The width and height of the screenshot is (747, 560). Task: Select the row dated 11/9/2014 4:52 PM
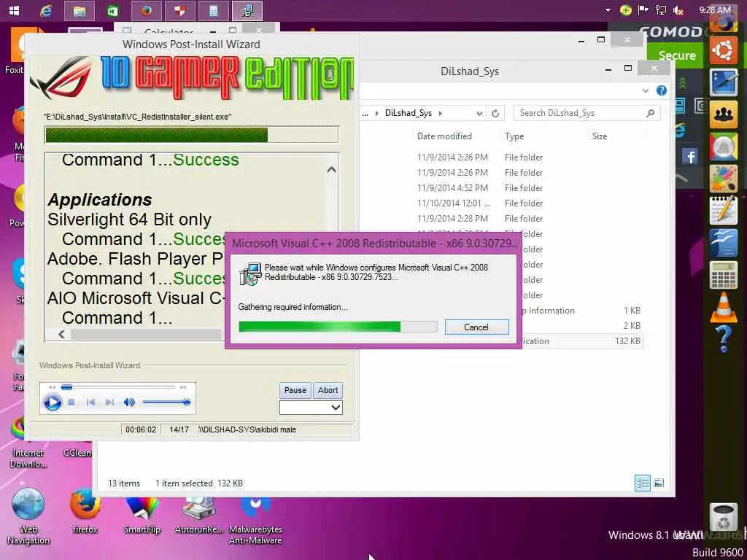[500, 188]
